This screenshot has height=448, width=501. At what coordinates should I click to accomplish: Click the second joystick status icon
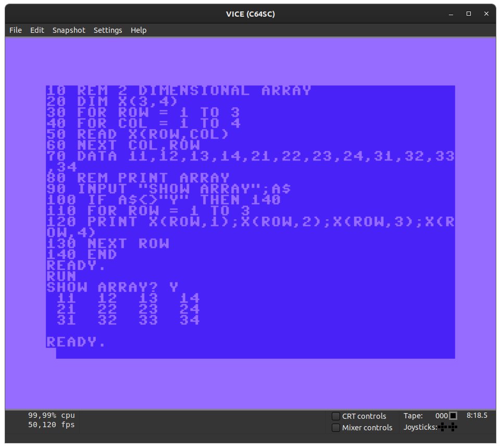(453, 427)
